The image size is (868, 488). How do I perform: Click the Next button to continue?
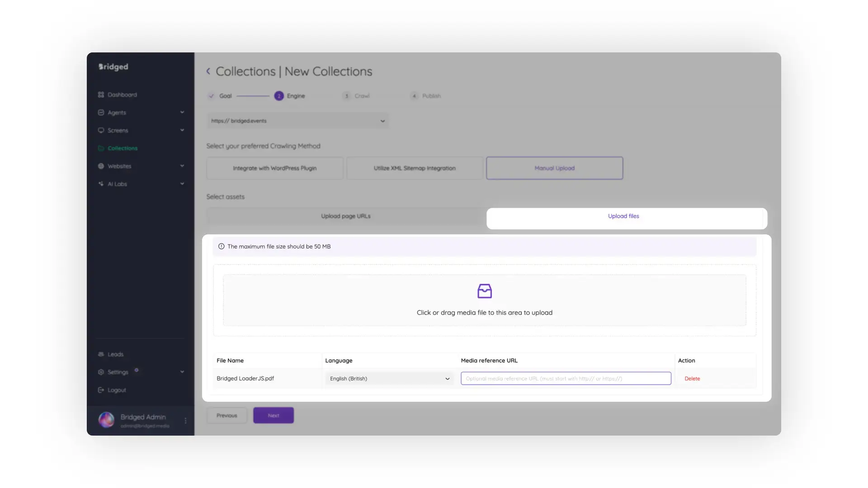(x=273, y=415)
